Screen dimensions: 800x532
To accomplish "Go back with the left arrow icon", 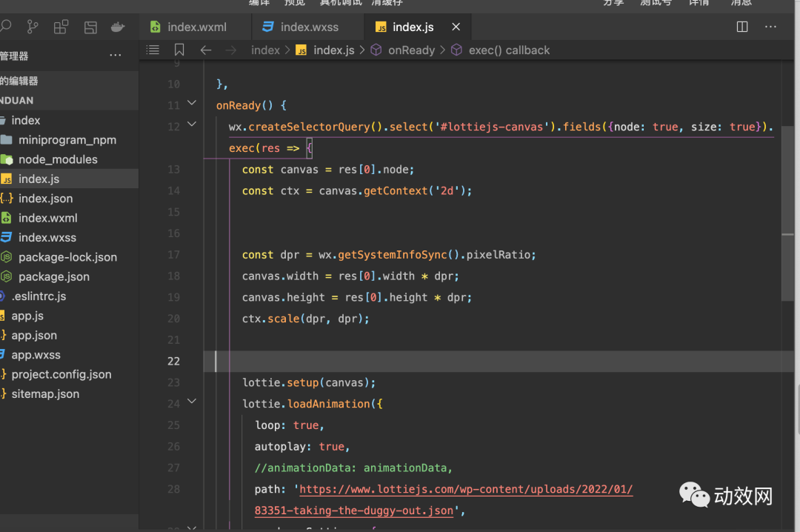I will (x=206, y=50).
